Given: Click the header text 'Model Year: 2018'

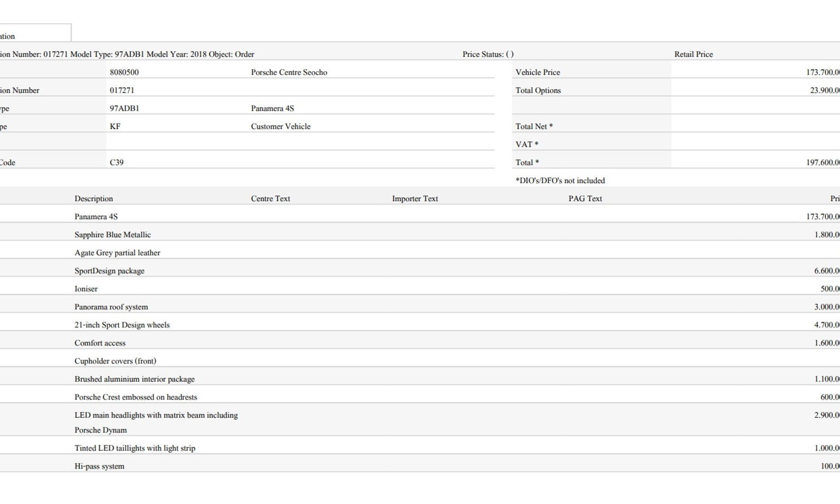Looking at the screenshot, I should coord(176,54).
